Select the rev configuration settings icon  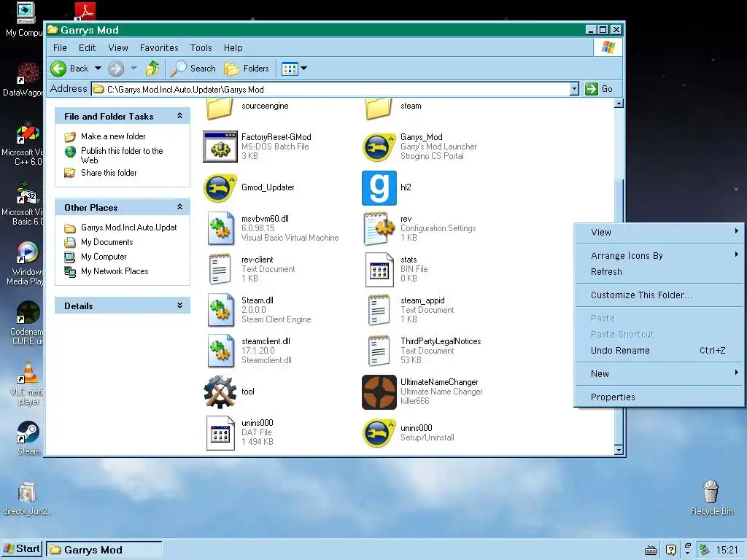(x=379, y=228)
